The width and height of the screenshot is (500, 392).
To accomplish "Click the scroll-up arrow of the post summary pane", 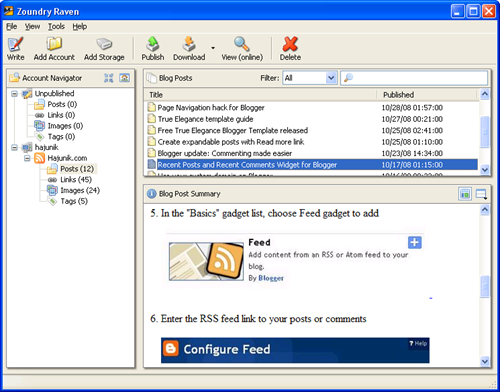I will pos(485,210).
